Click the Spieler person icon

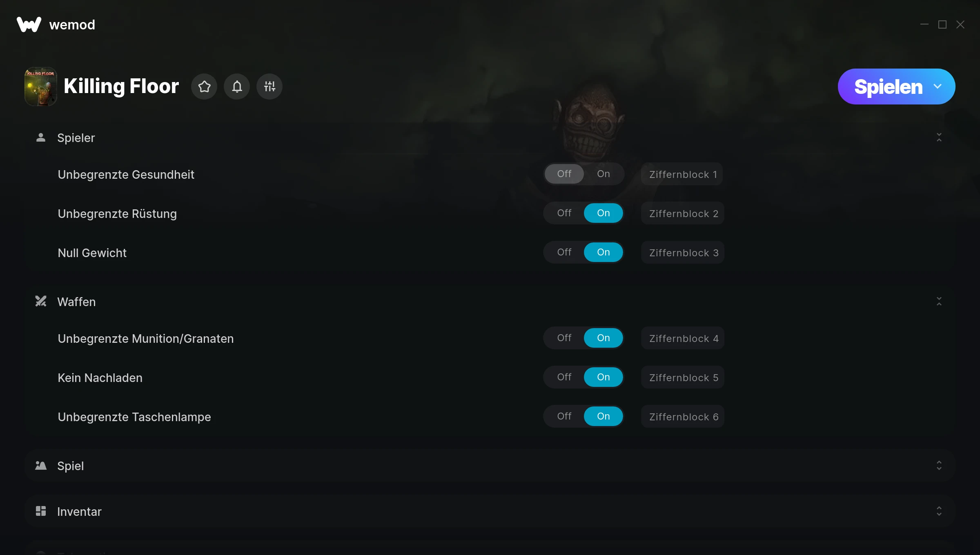point(41,138)
